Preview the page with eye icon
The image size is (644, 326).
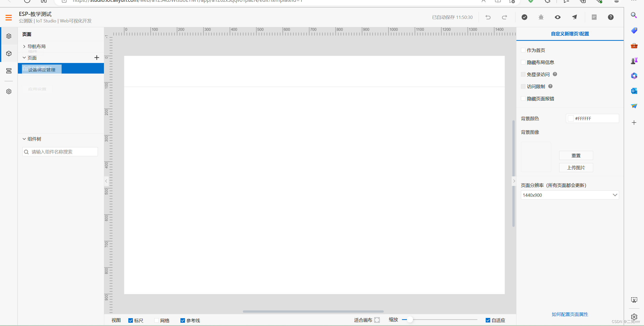pos(557,17)
